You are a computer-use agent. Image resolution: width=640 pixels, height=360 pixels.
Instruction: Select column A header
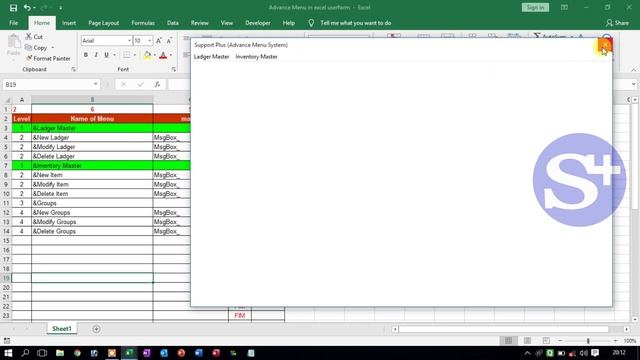point(22,100)
